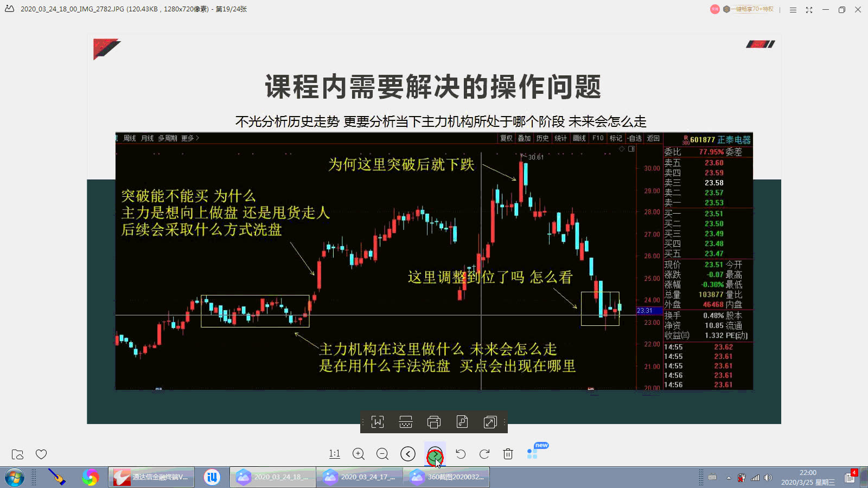Click the resize image icon in floating toolbar
This screenshot has height=488, width=868.
click(490, 422)
